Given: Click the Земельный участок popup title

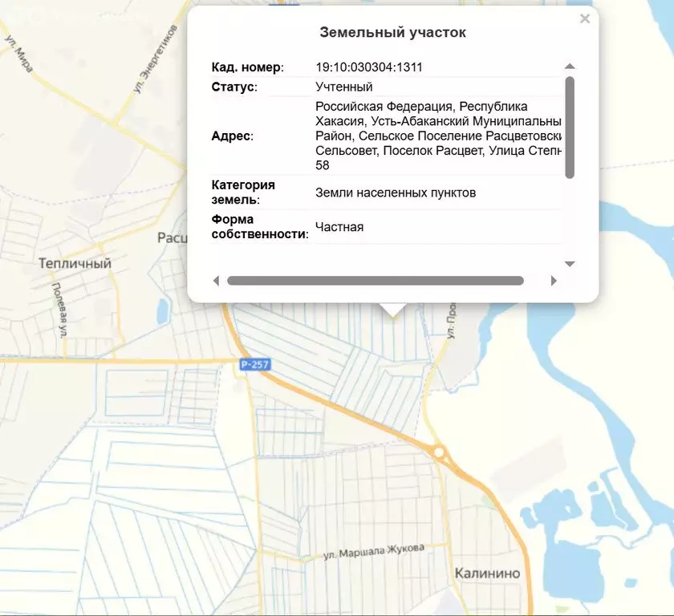Looking at the screenshot, I should tap(392, 33).
